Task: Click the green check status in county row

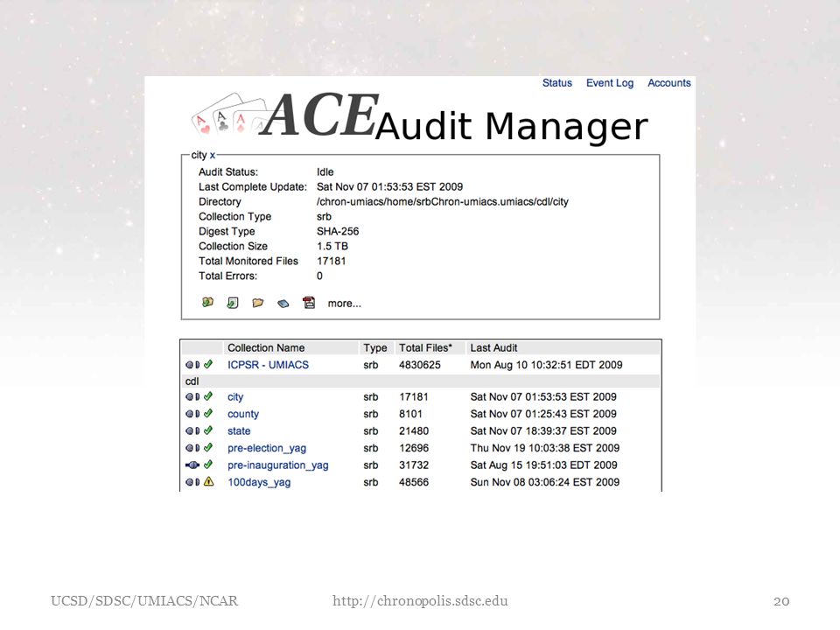Action: (x=208, y=414)
